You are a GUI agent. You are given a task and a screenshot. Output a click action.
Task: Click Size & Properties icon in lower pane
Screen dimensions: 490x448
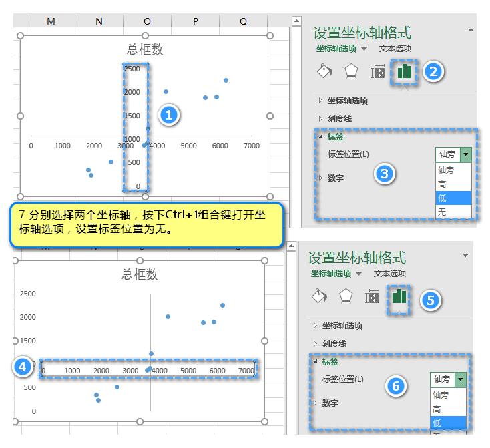372,296
